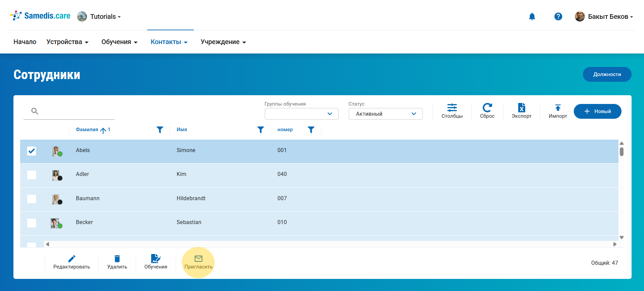
Task: Open the Статус dropdown showing Активный
Action: [385, 114]
